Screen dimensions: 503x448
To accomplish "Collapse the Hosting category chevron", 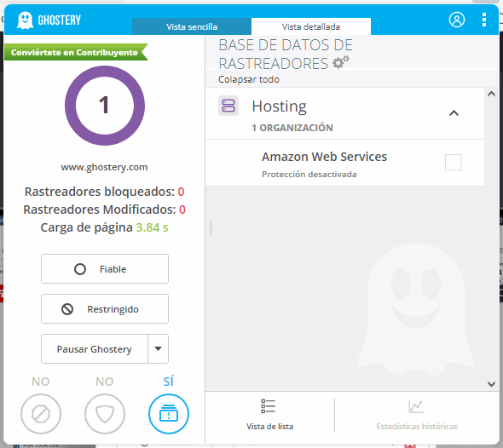I will click(x=454, y=112).
